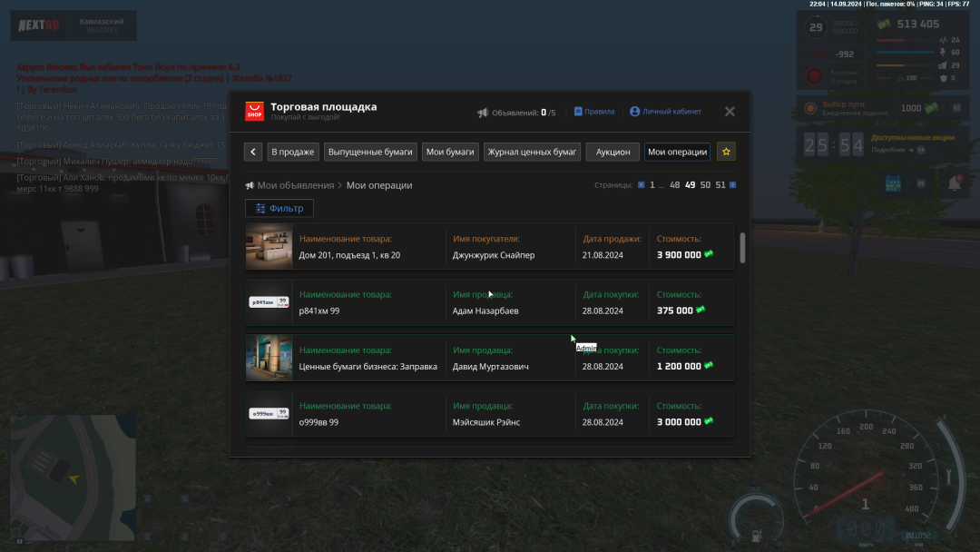This screenshot has width=980, height=552.
Task: Close the Торговая площадка window
Action: tap(730, 112)
